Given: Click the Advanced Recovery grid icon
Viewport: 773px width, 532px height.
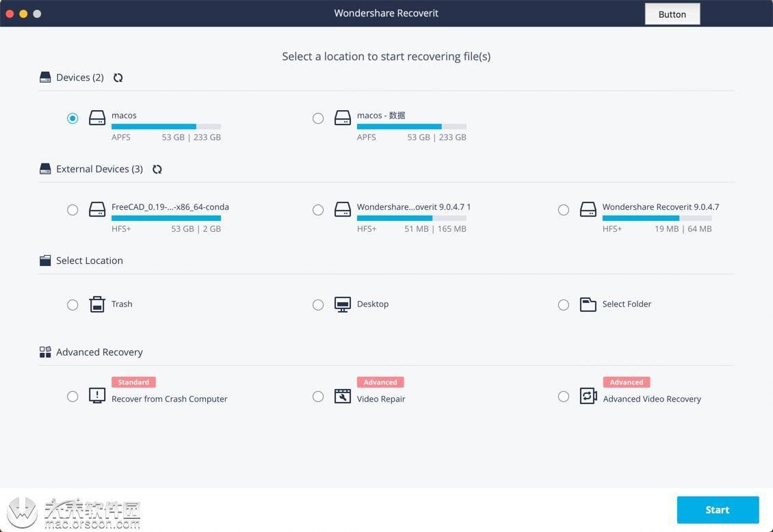Looking at the screenshot, I should 45,352.
